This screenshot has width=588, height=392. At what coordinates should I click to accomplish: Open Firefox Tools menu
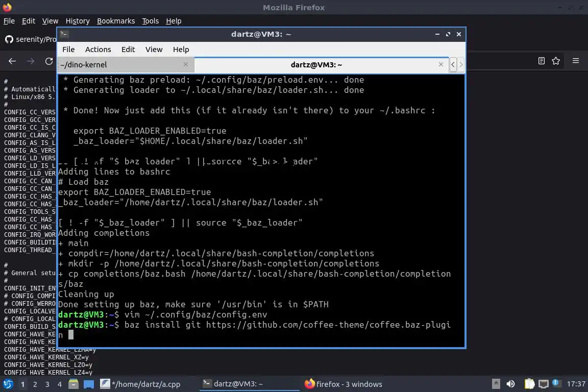[151, 21]
